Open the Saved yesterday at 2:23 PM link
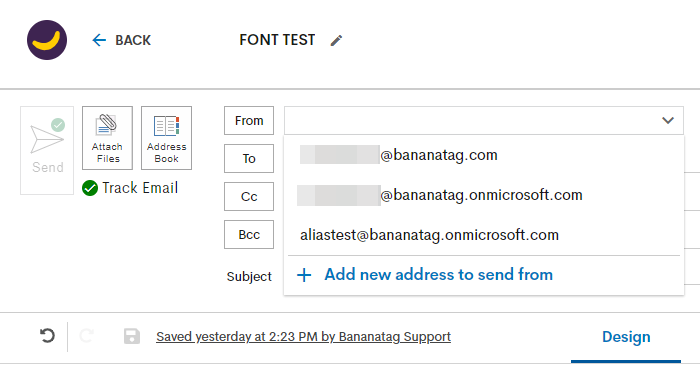This screenshot has width=700, height=374. [x=304, y=337]
